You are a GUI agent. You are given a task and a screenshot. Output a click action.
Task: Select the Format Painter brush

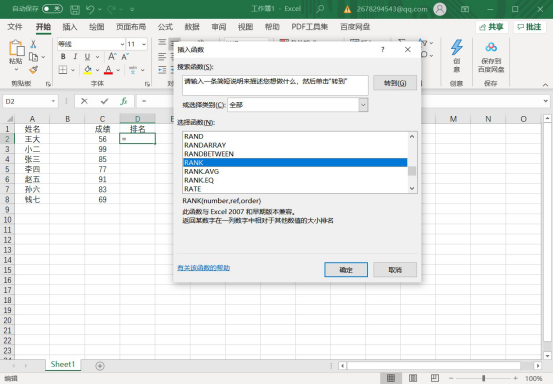[x=34, y=69]
